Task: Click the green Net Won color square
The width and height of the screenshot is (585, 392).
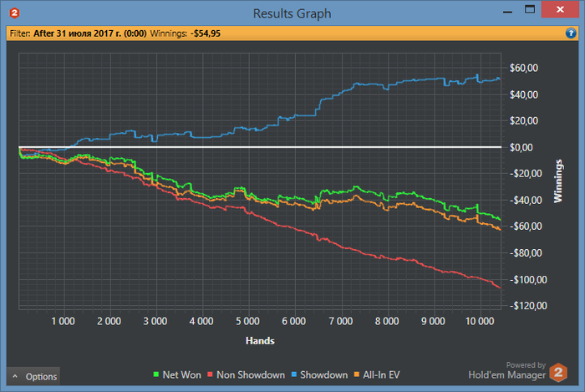Action: pos(156,374)
